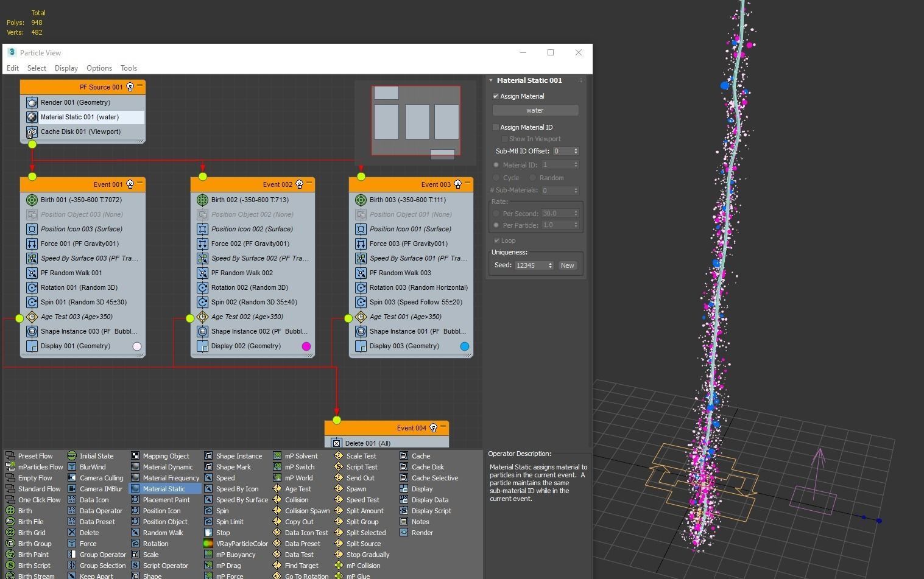
Task: Toggle the Event 001 lightbulb on/off
Action: click(x=130, y=184)
